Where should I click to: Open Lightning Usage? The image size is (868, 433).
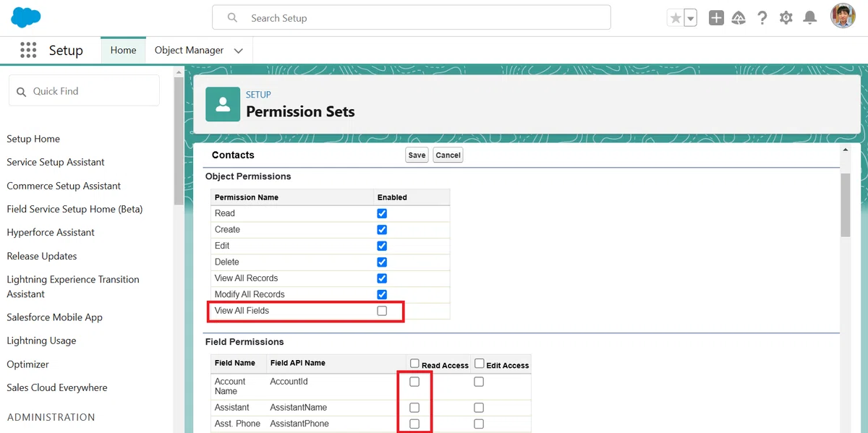[x=41, y=340]
